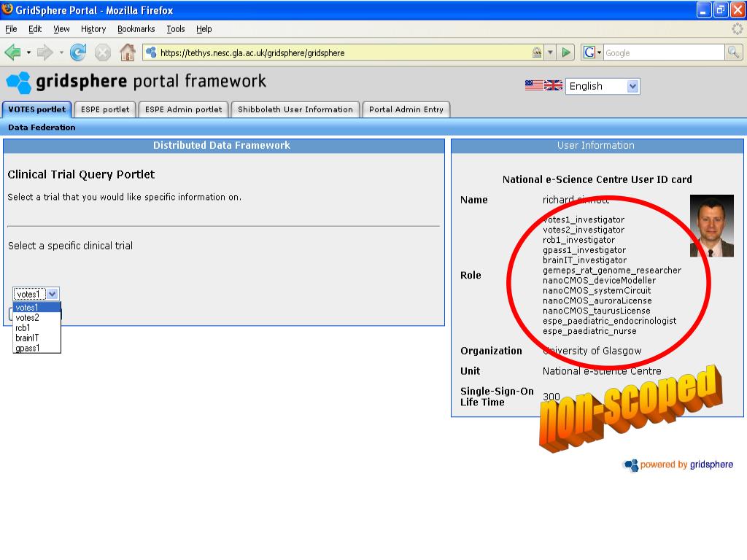Click the US flag language icon

pyautogui.click(x=534, y=86)
